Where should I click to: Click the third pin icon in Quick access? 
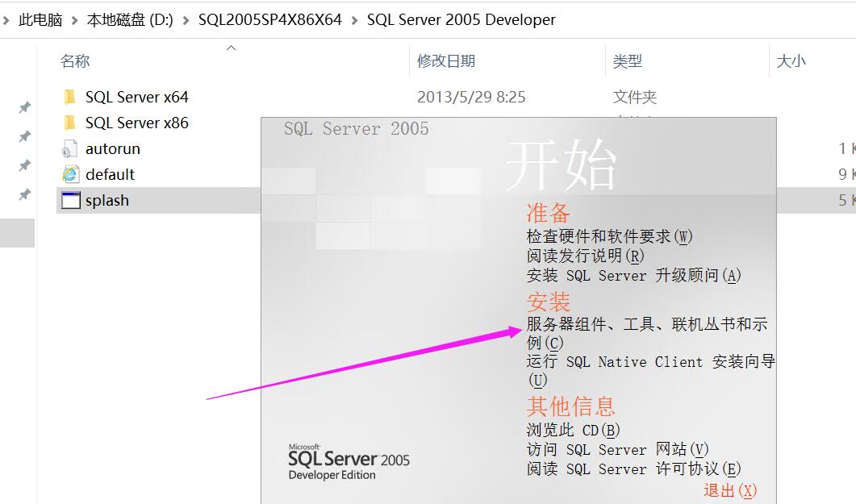[24, 165]
